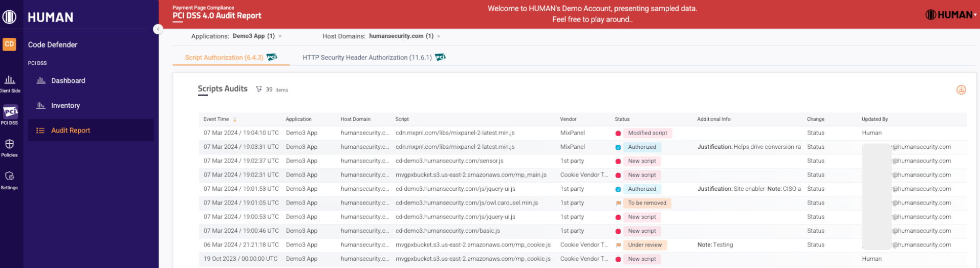Click the CD Code Defender badge

[9, 44]
